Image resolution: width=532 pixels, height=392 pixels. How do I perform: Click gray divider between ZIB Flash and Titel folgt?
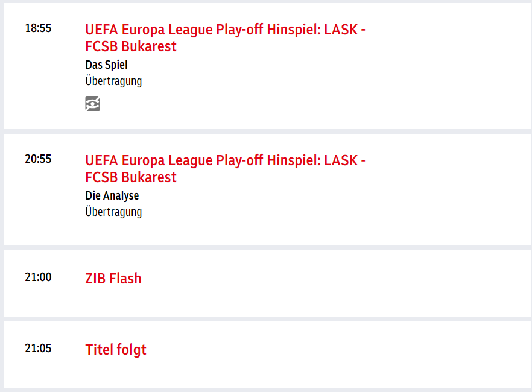click(x=267, y=319)
